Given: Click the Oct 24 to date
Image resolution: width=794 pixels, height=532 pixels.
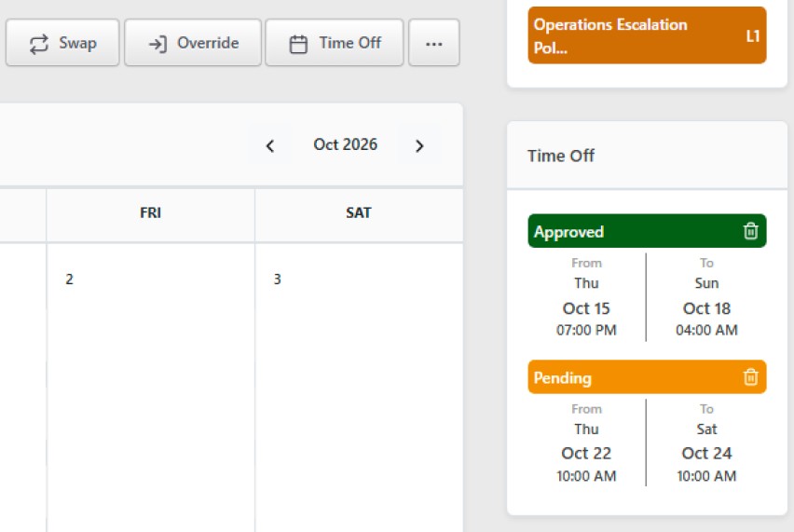Looking at the screenshot, I should [707, 453].
